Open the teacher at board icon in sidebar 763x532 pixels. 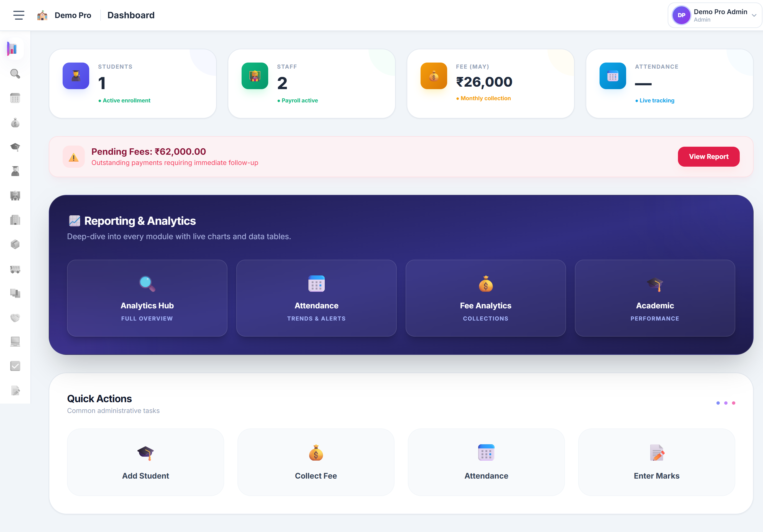[x=15, y=196]
